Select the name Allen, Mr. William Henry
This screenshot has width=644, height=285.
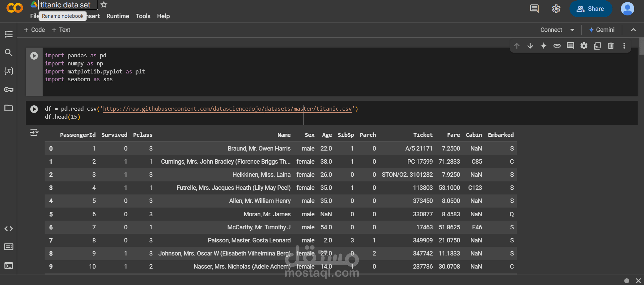pyautogui.click(x=260, y=201)
